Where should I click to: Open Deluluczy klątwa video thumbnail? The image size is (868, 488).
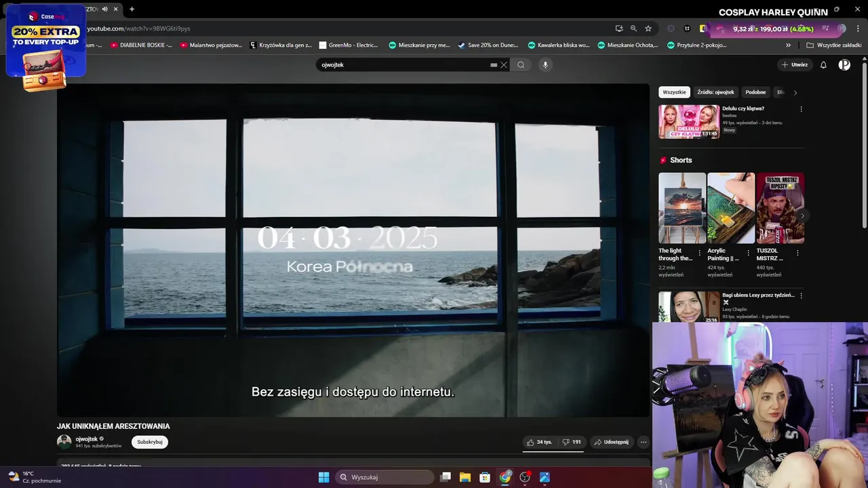point(689,121)
